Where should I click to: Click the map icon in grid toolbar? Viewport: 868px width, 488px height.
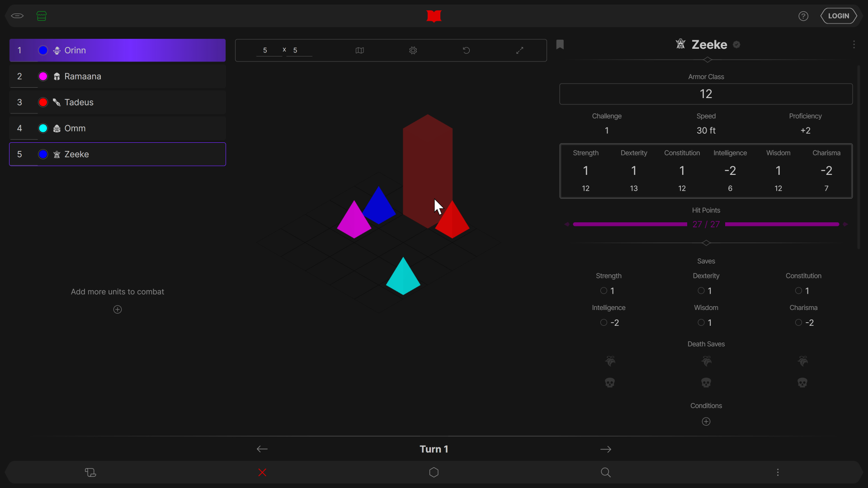360,50
